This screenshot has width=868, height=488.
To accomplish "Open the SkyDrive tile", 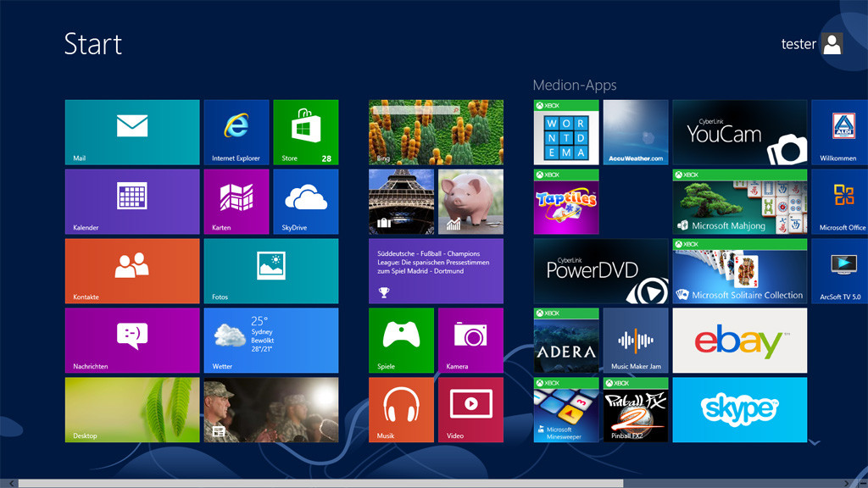I will click(x=305, y=202).
